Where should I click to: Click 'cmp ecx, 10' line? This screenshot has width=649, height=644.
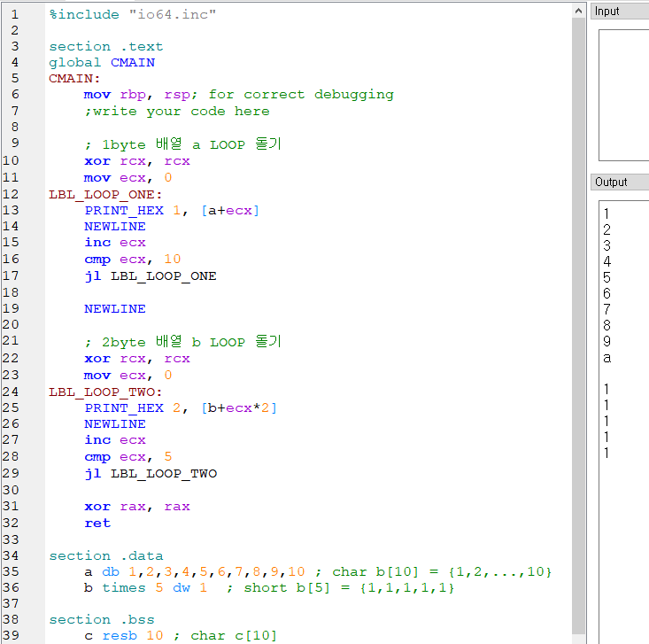point(133,260)
